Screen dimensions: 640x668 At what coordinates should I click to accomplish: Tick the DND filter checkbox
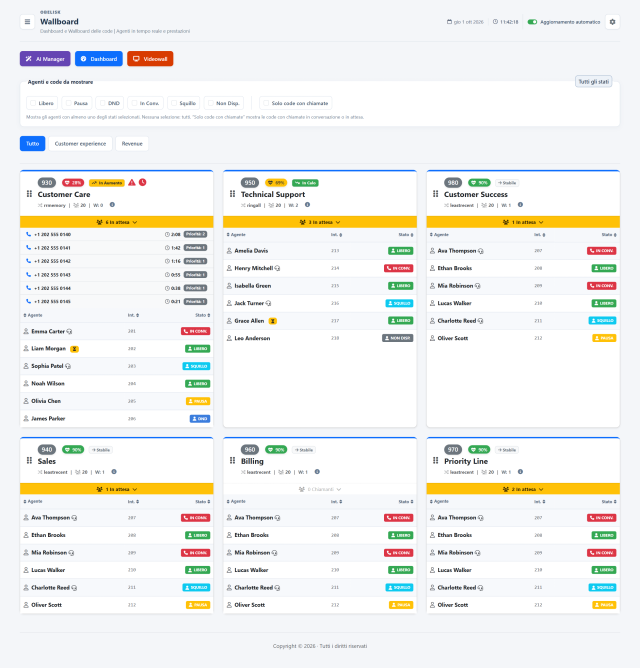tap(102, 103)
